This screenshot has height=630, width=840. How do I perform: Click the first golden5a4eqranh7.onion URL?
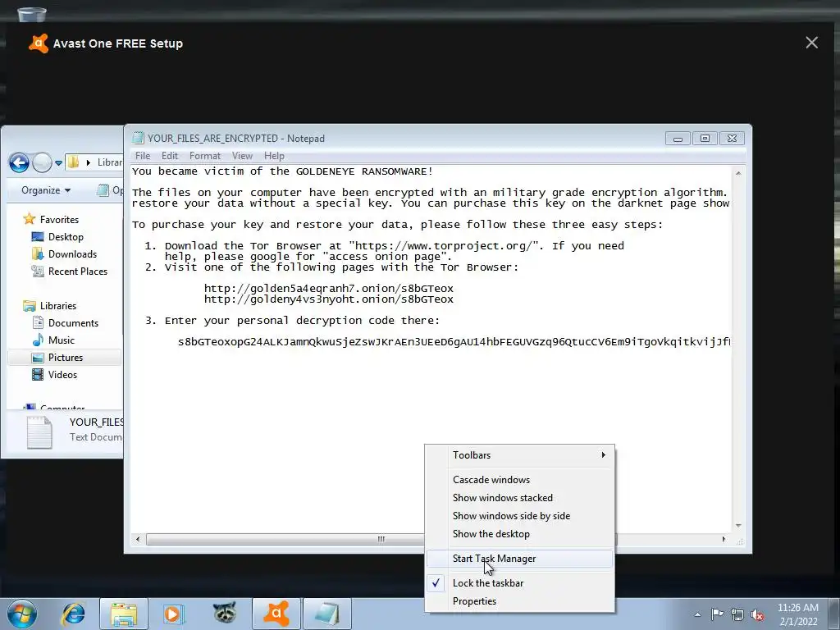(328, 289)
